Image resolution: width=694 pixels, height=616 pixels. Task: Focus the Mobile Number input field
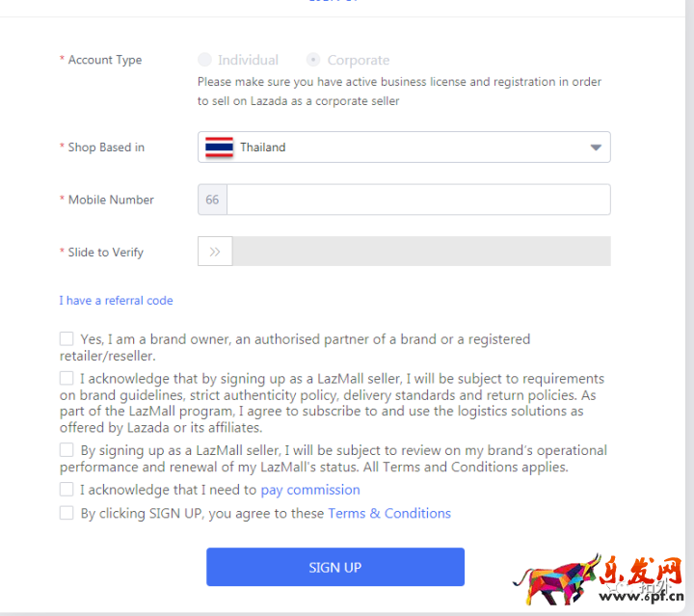pyautogui.click(x=418, y=200)
